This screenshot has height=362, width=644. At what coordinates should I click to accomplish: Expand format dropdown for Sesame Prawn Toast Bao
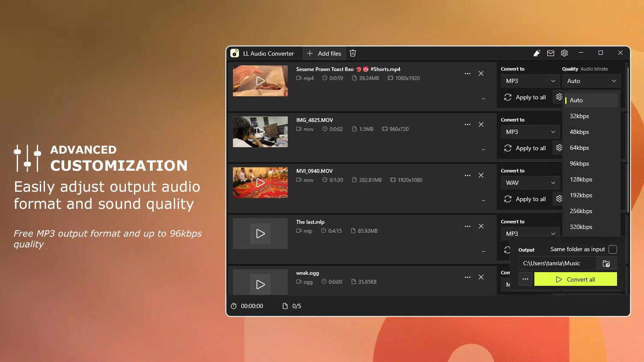[x=531, y=81]
